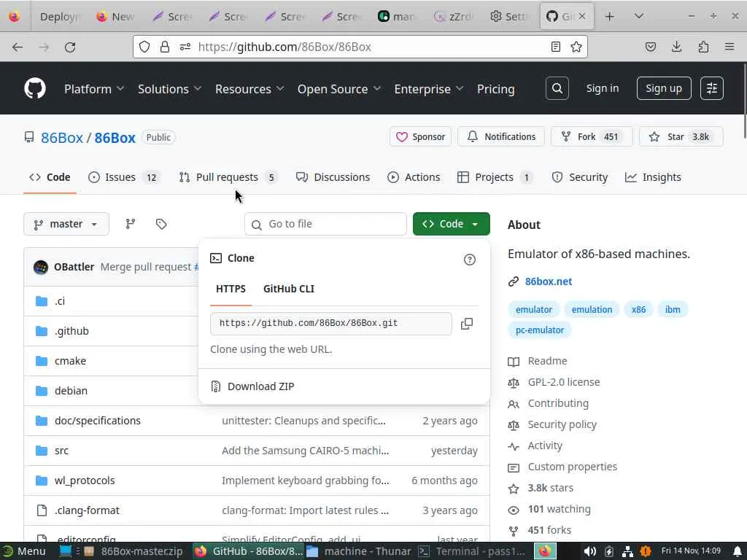Viewport: 747px width, 560px height.
Task: Click OBattler avatar in commit row
Action: pos(41,267)
